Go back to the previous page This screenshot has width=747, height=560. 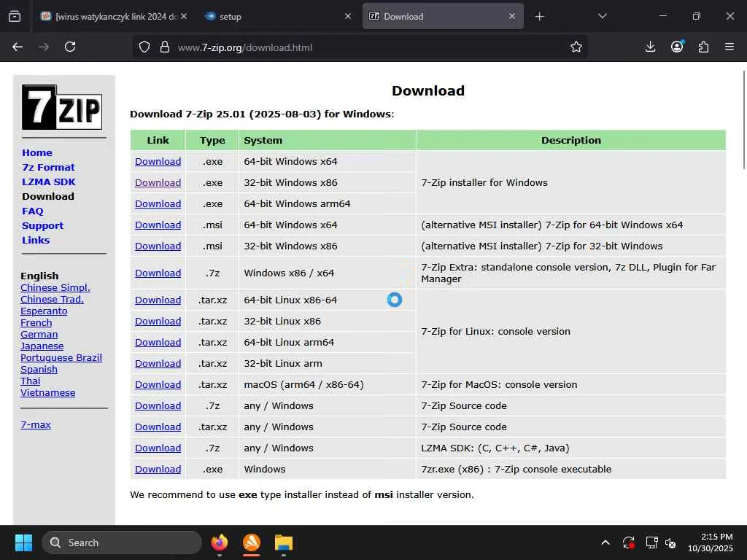click(18, 47)
